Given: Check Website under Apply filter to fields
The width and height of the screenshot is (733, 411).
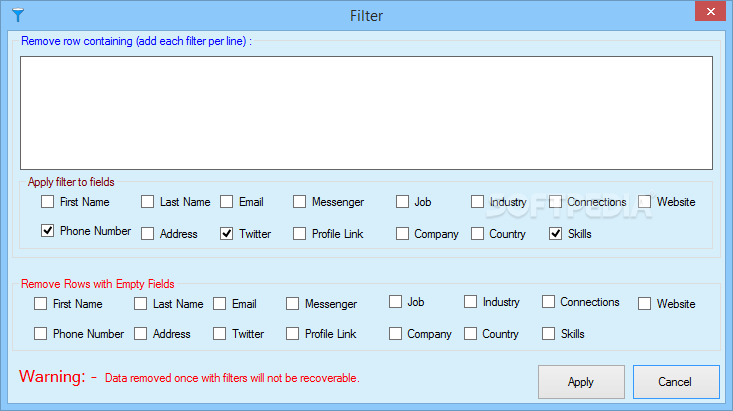Looking at the screenshot, I should point(644,202).
